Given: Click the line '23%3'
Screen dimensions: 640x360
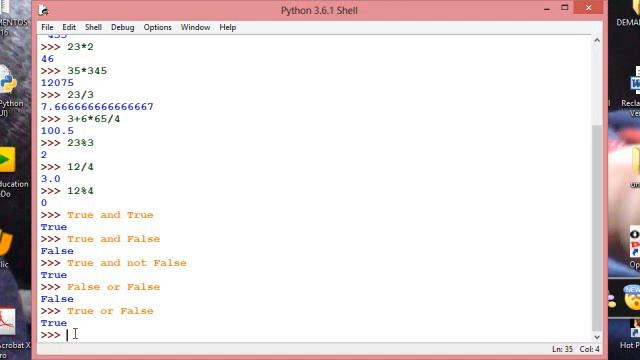Looking at the screenshot, I should coord(80,143).
